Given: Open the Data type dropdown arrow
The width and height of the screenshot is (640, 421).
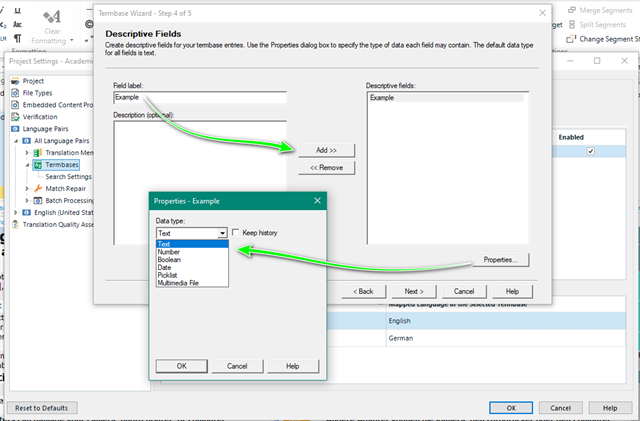Looking at the screenshot, I should point(222,233).
